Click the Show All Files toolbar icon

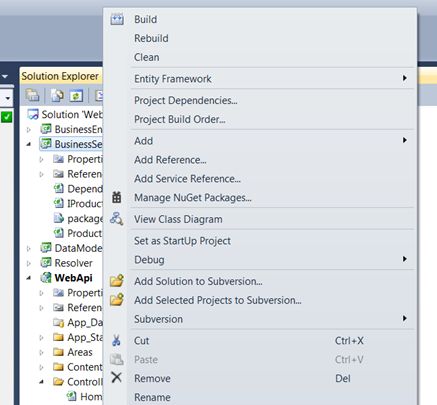(x=57, y=96)
